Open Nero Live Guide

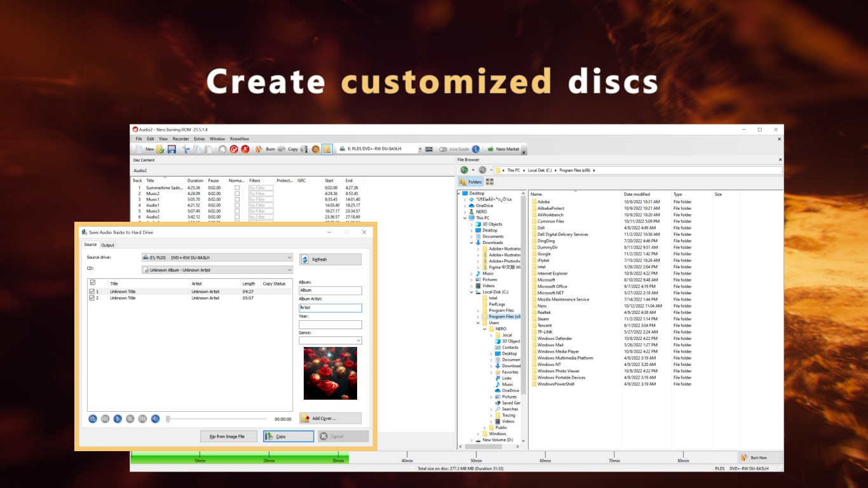(x=458, y=149)
